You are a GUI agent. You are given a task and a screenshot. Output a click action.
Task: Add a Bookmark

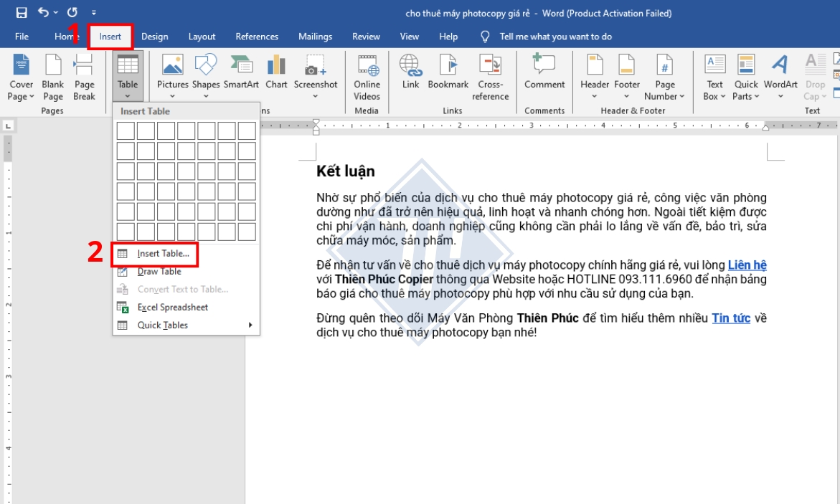click(448, 75)
